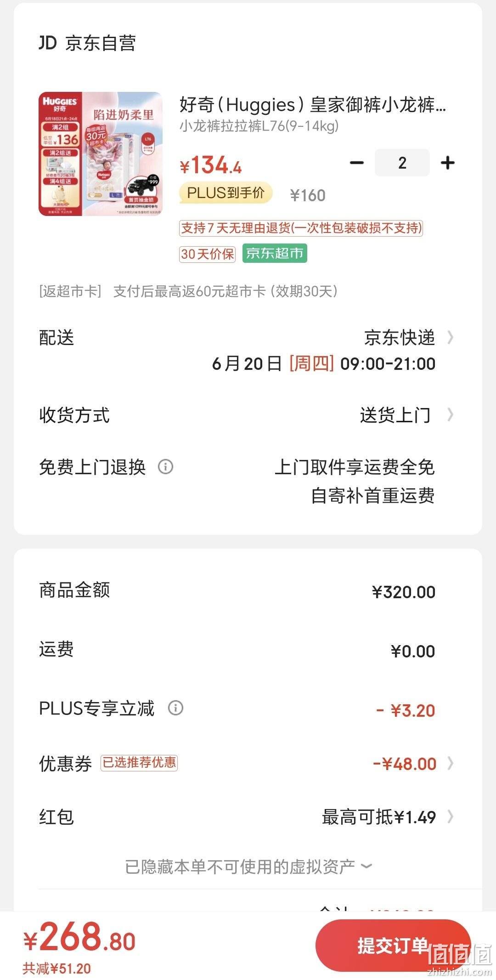Screen dimensions: 496x980
Task: Tap the JD 京东自营 store header
Action: click(x=87, y=43)
